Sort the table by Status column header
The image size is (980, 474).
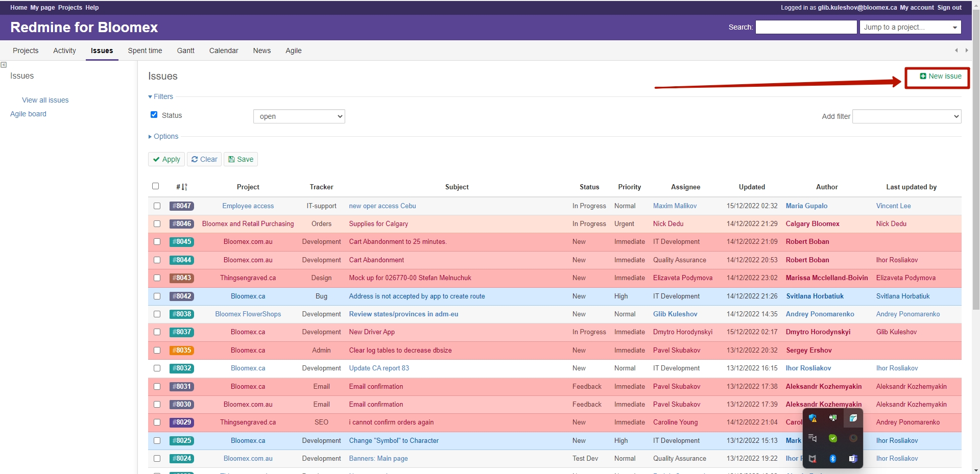[x=589, y=187]
